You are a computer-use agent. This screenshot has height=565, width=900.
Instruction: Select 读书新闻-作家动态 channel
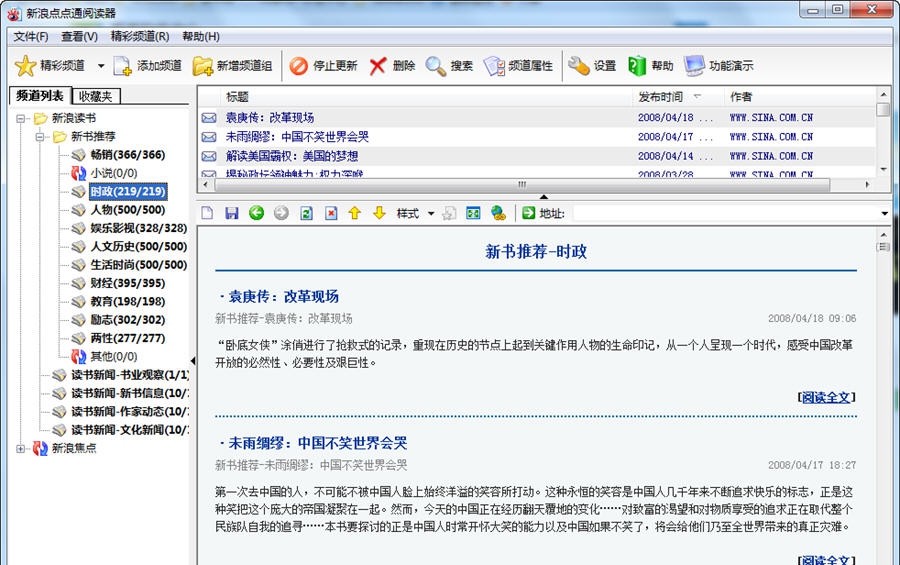[130, 412]
